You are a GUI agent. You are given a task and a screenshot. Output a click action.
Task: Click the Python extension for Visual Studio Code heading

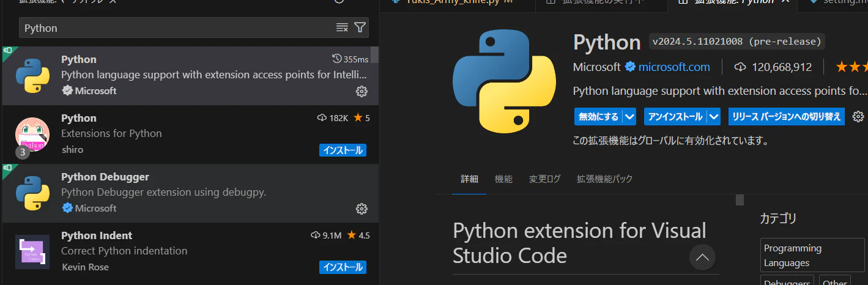(580, 243)
